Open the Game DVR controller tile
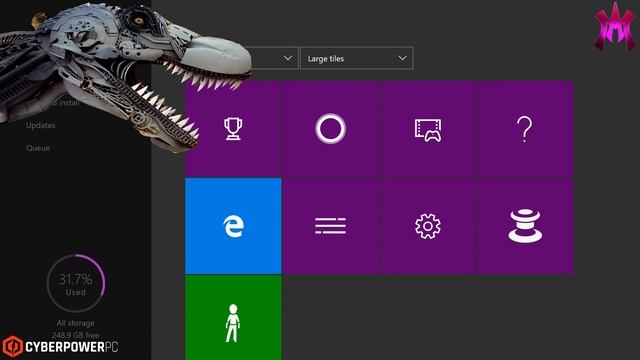Image resolution: width=640 pixels, height=360 pixels. (x=428, y=129)
